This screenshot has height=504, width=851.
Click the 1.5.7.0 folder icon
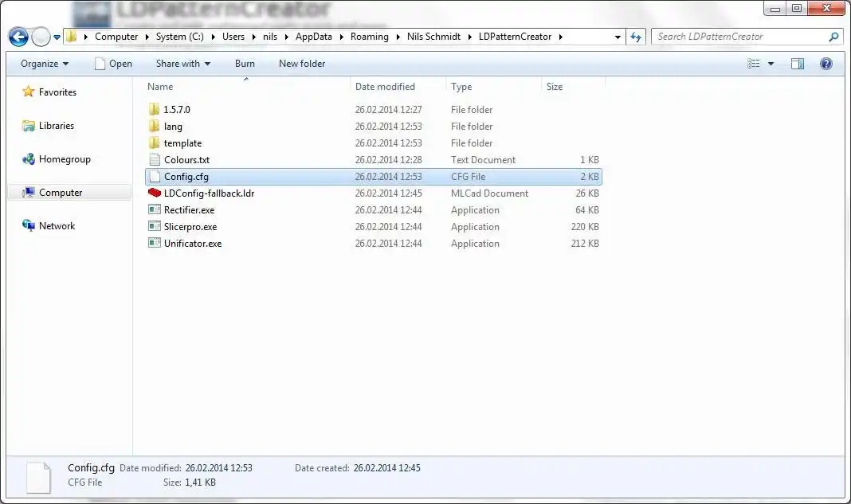pos(154,109)
